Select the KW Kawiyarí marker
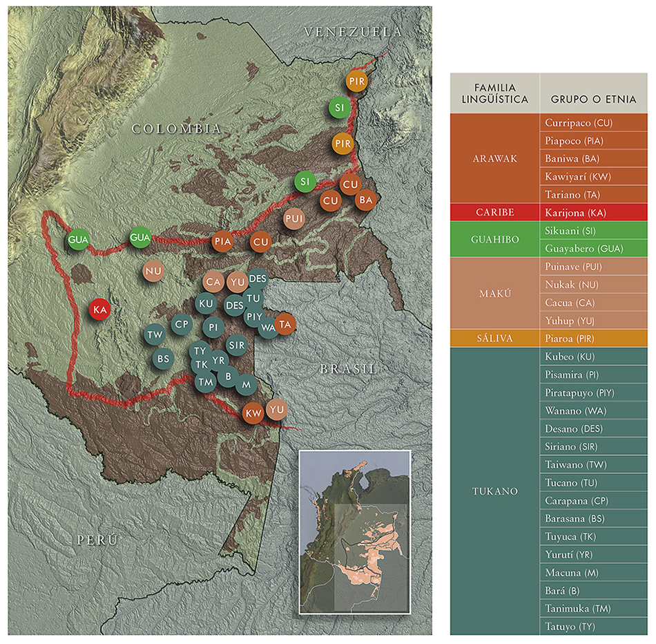This screenshot has width=656, height=644. pos(252,413)
